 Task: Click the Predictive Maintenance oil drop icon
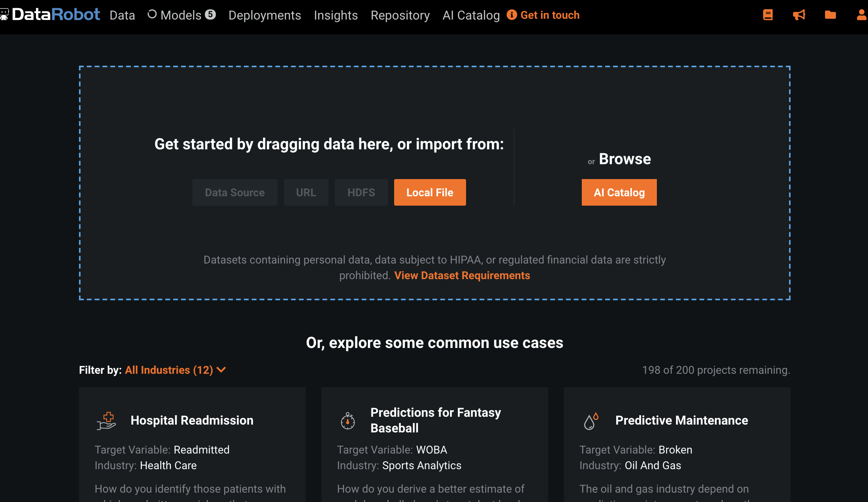point(591,421)
